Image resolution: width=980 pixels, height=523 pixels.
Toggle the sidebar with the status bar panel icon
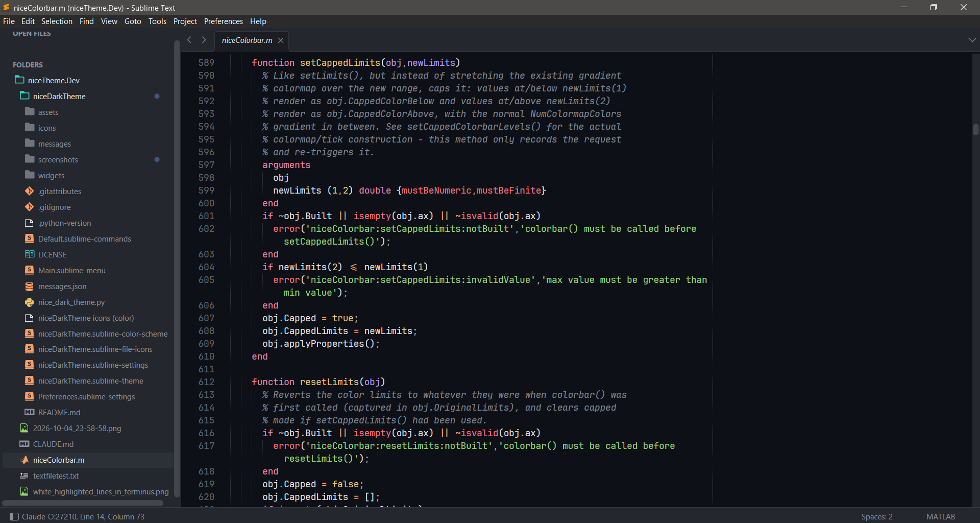point(14,516)
